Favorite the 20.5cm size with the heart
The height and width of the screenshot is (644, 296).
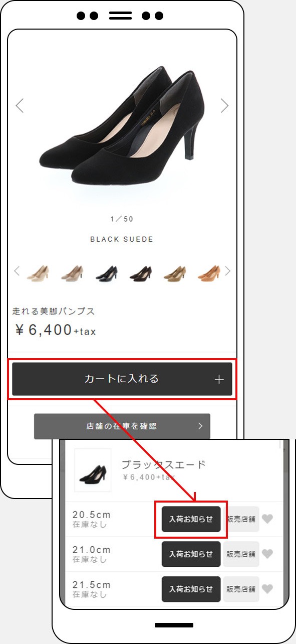tap(267, 519)
